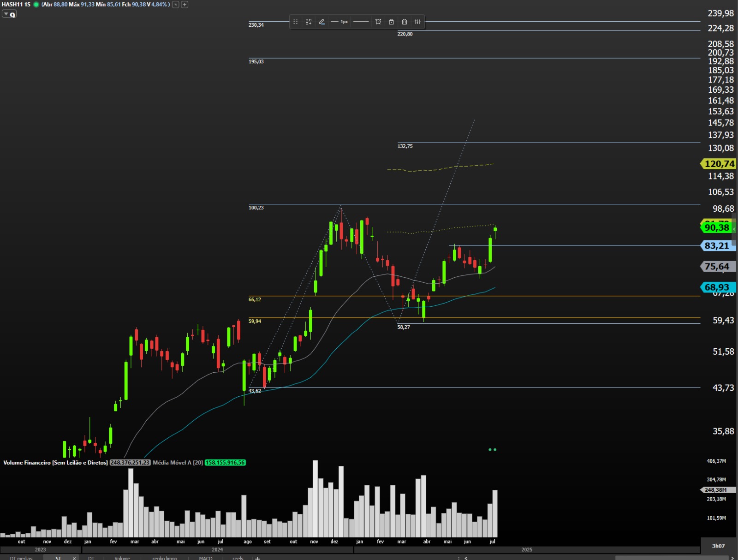Click the plus button beside chart title
738x560 pixels.
pos(184,5)
